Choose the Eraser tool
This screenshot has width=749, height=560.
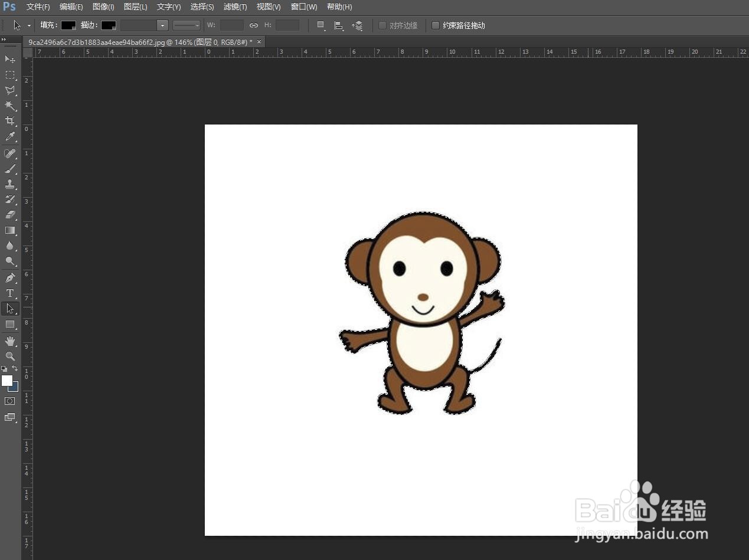point(10,215)
